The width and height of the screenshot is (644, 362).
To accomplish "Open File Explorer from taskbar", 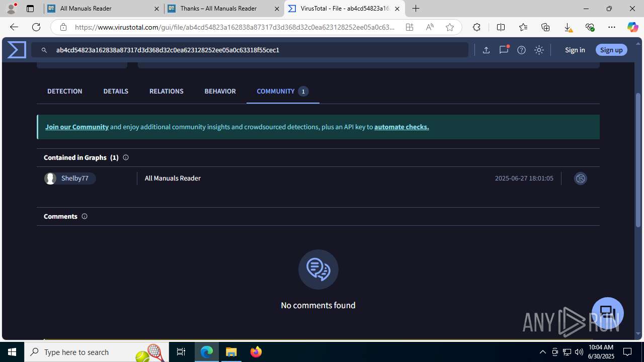I will [231, 352].
